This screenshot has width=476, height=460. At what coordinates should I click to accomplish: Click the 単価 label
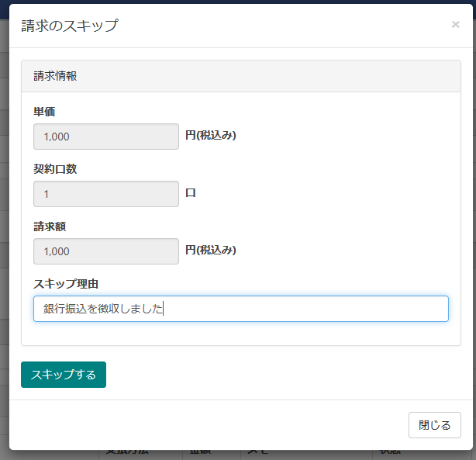pyautogui.click(x=44, y=112)
